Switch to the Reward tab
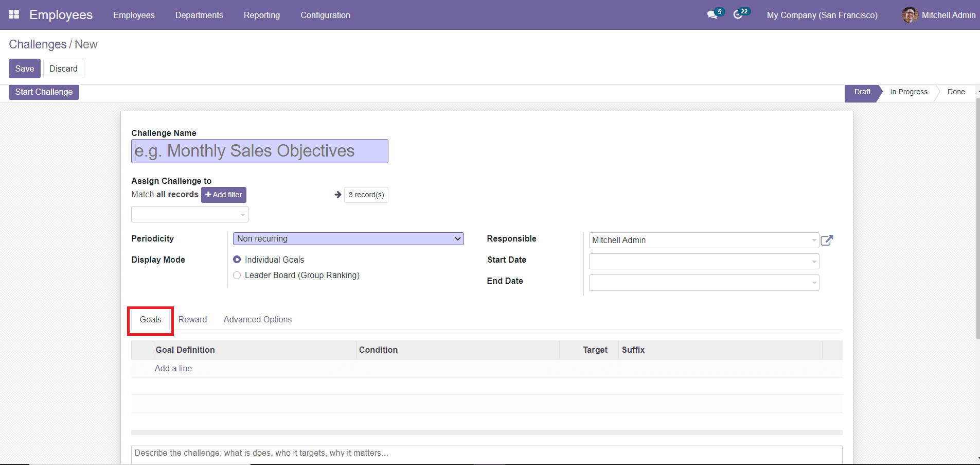Screen dimensions: 980x465 coord(192,319)
